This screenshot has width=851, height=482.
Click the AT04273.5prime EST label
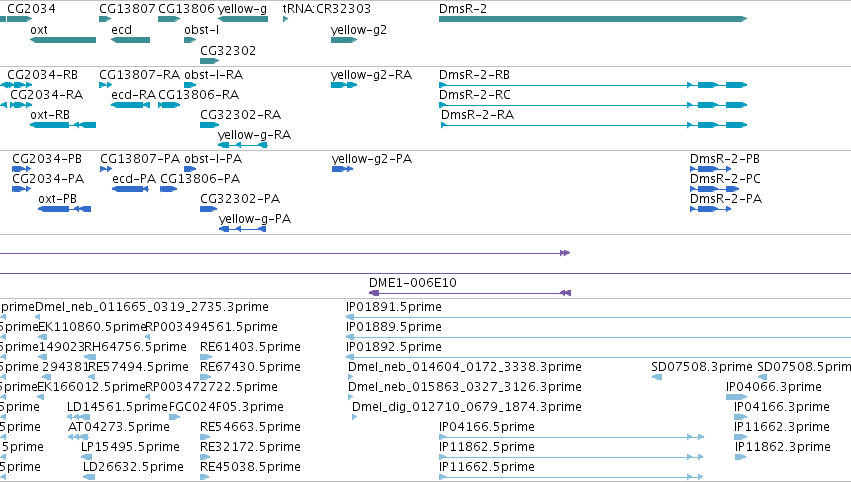(119, 428)
